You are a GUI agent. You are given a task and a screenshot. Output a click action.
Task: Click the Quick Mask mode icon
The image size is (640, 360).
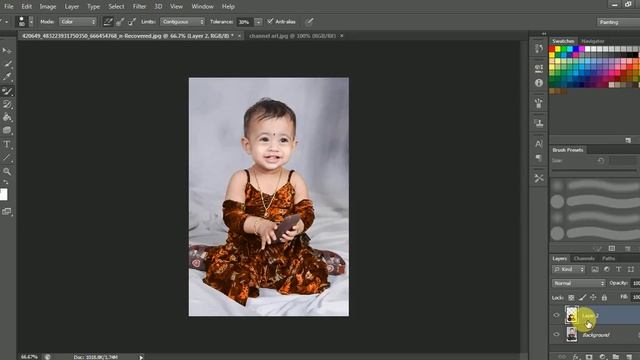[7, 211]
